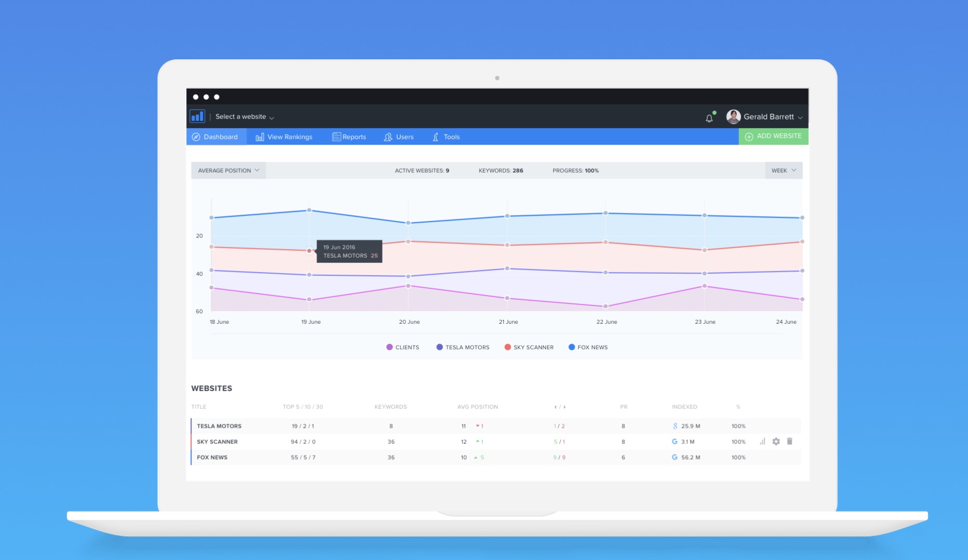
Task: Toggle the Fox News legend series
Action: click(x=588, y=347)
